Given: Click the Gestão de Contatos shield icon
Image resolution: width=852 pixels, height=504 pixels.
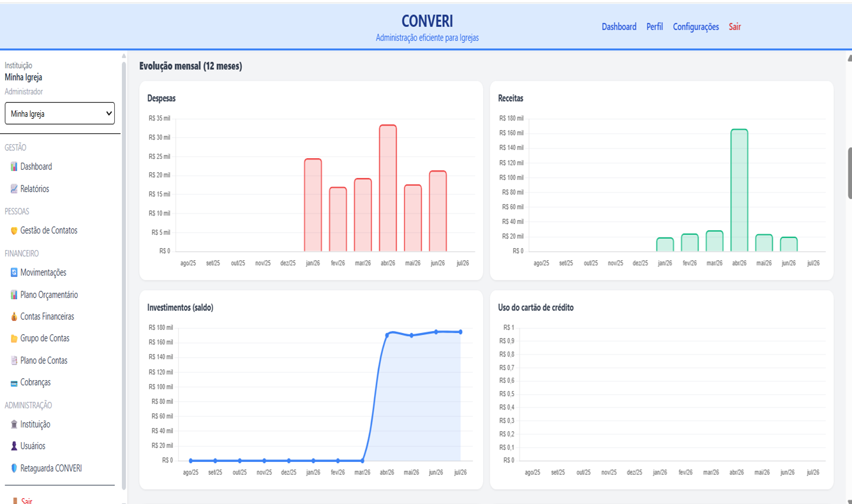Looking at the screenshot, I should click(x=14, y=231).
